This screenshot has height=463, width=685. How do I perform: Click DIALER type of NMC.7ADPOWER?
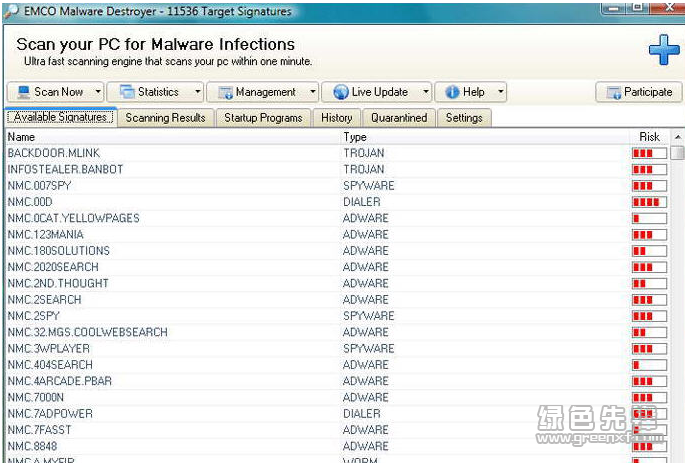362,414
